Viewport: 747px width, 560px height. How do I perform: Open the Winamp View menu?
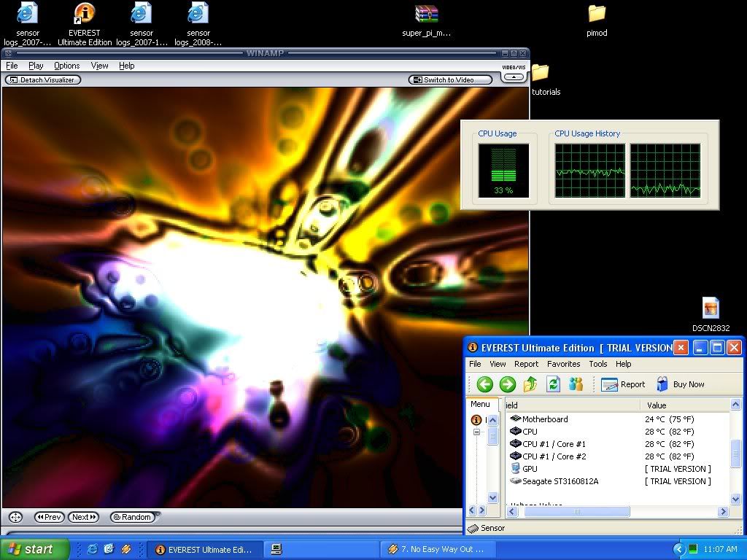pyautogui.click(x=99, y=66)
